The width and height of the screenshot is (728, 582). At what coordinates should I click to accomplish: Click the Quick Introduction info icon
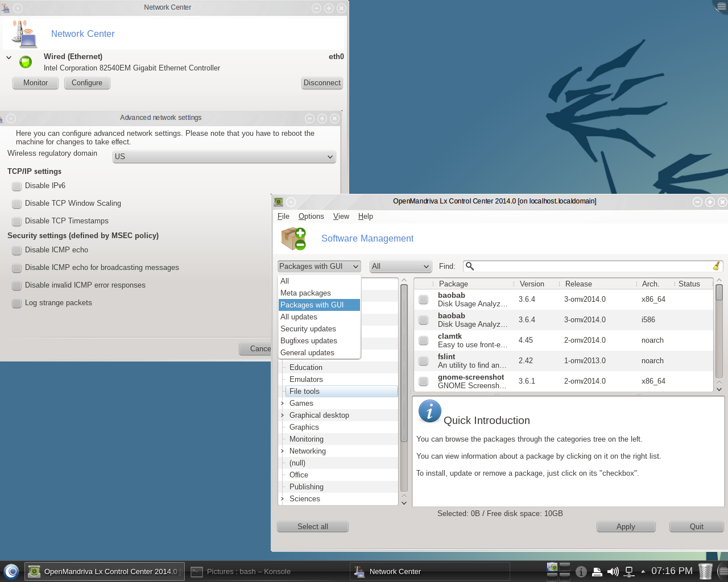coord(429,411)
